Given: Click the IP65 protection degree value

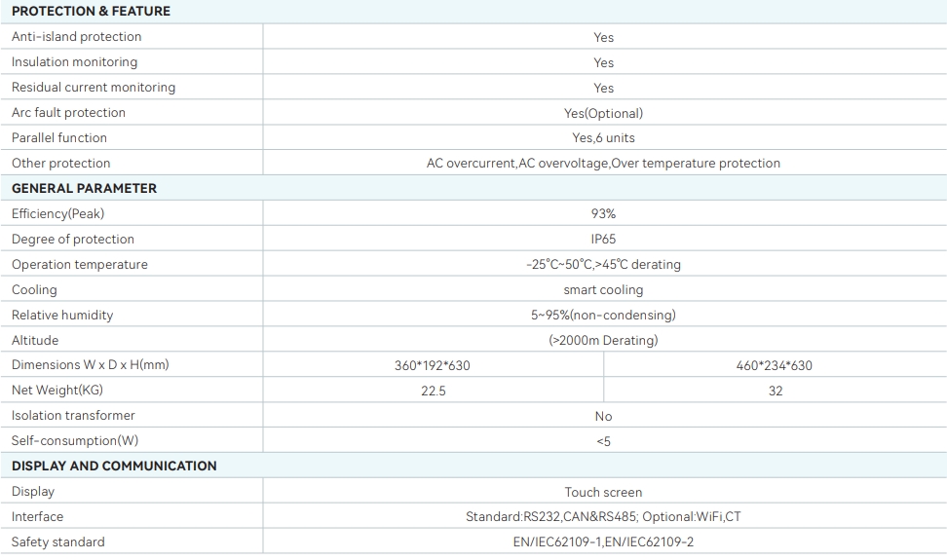Looking at the screenshot, I should [603, 240].
